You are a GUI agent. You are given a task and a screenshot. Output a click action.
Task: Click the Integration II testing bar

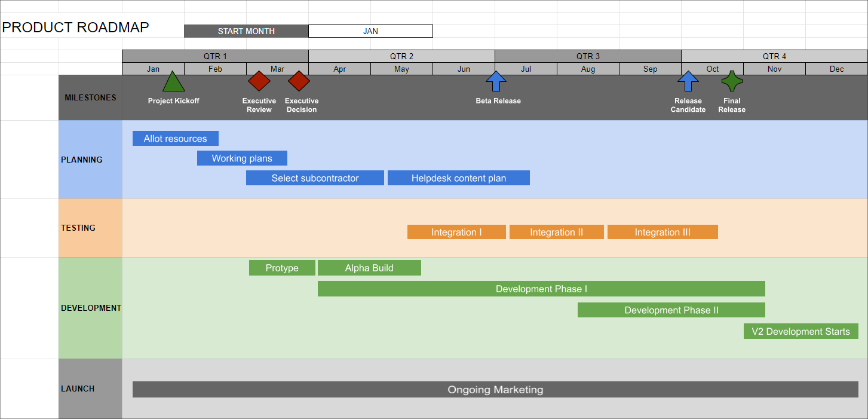(556, 232)
